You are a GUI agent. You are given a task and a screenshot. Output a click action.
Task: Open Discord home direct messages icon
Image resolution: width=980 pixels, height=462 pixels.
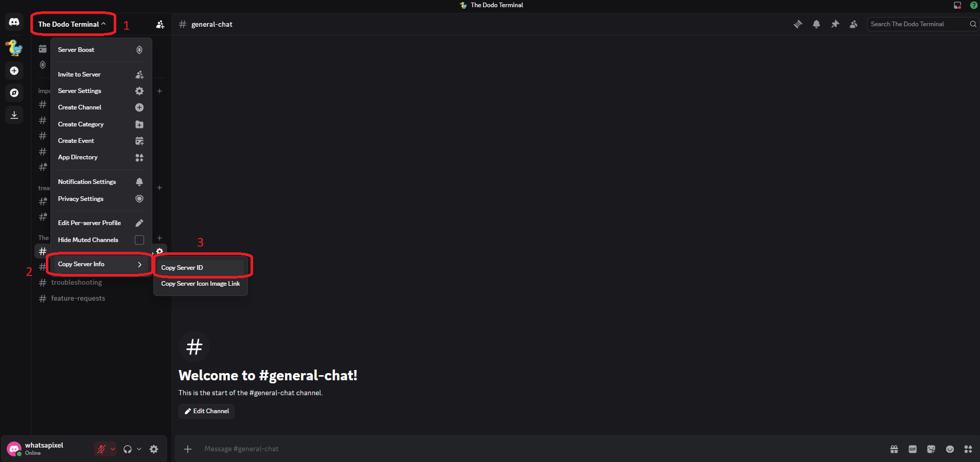pos(14,22)
